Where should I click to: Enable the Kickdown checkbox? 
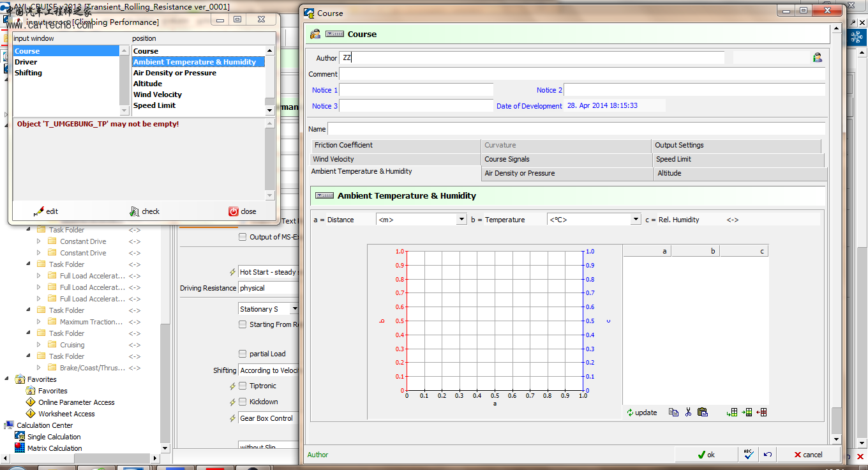243,402
